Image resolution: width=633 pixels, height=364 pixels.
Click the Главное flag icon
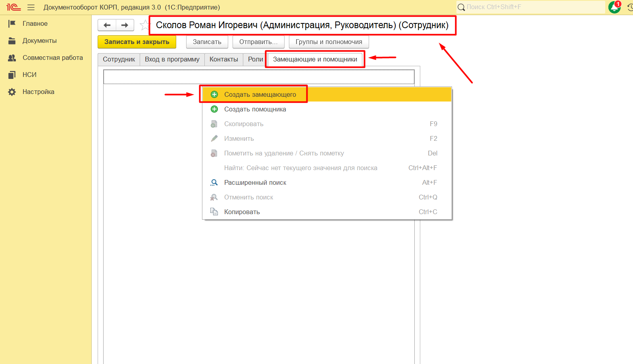pos(12,24)
